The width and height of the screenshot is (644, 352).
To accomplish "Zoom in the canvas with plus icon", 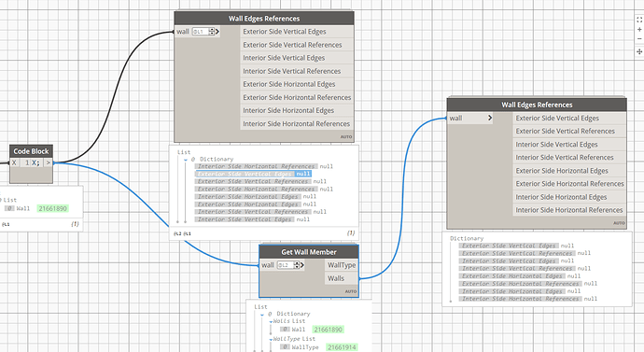I will 639,30.
